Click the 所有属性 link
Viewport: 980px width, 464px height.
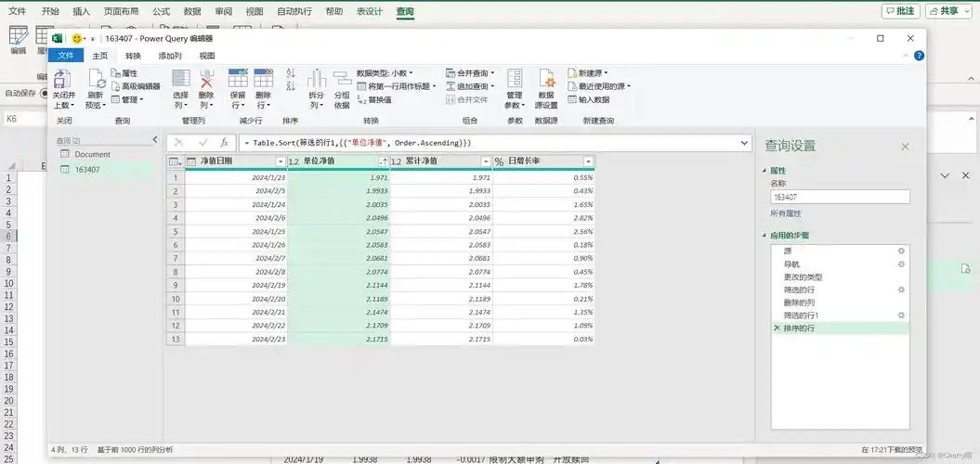click(x=786, y=213)
